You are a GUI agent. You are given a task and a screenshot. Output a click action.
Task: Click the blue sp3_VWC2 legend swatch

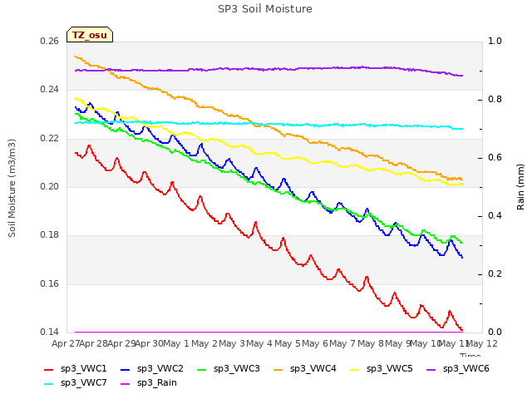pos(126,369)
